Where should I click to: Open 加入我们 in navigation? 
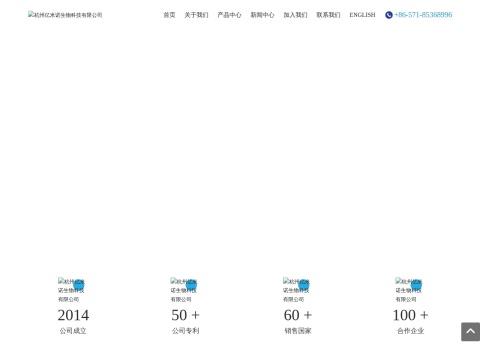click(295, 15)
